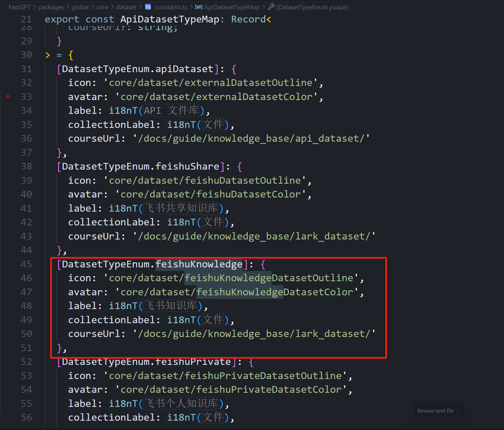The width and height of the screenshot is (504, 430).
Task: Click the ApiDatasetTypeMap variable symbol icon
Action: (x=199, y=7)
